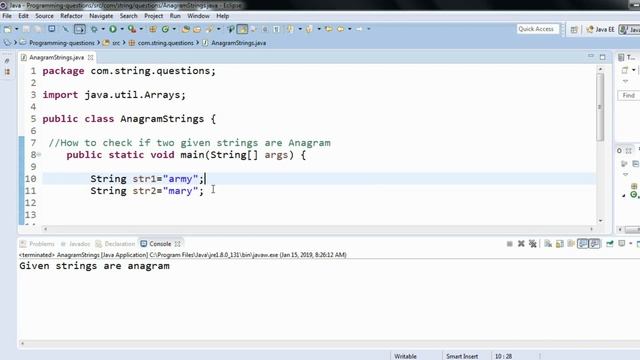Viewport: 640px width, 360px height.
Task: Switch to the Declaration tab
Action: click(116, 244)
